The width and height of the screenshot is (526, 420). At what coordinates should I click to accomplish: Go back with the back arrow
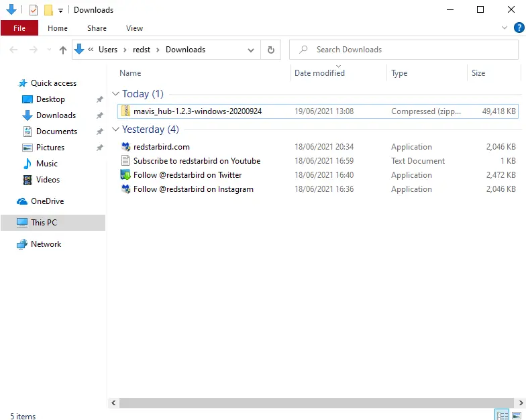13,50
